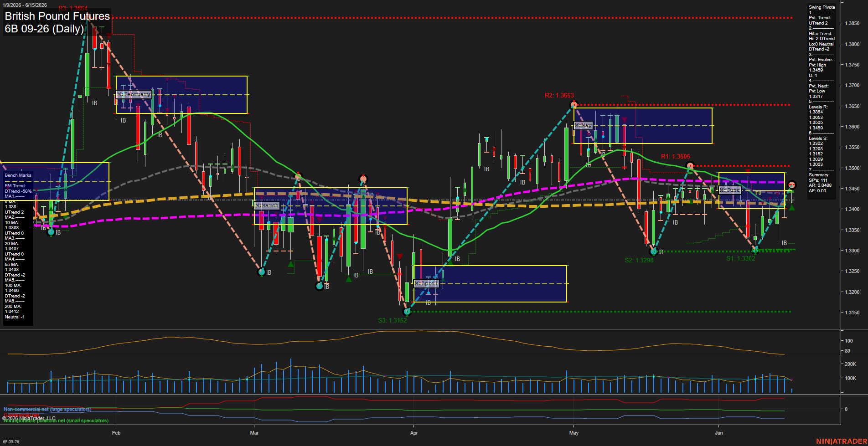Click the '100K' volume axis label
The height and width of the screenshot is (446, 868).
(851, 379)
